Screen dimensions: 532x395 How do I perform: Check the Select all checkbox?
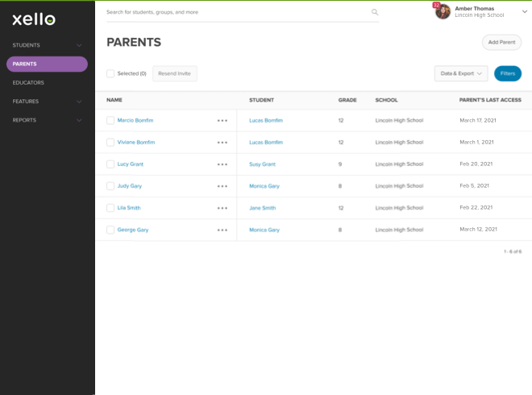[110, 73]
